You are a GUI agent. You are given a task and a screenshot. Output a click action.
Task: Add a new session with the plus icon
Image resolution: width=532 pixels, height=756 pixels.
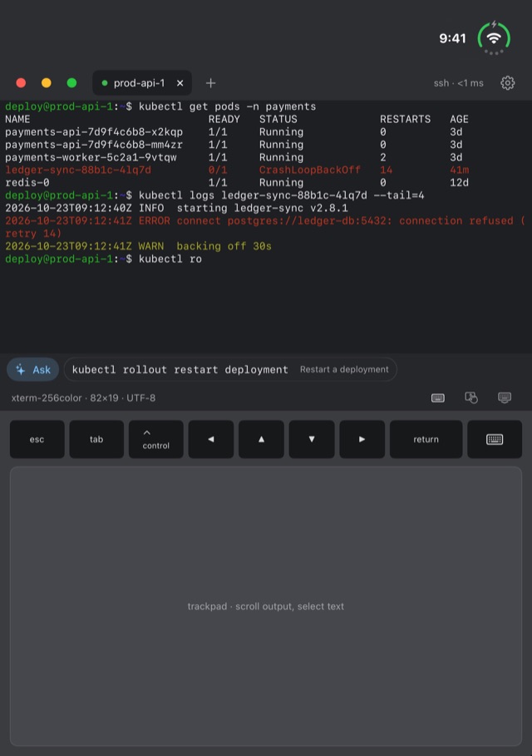pos(210,83)
